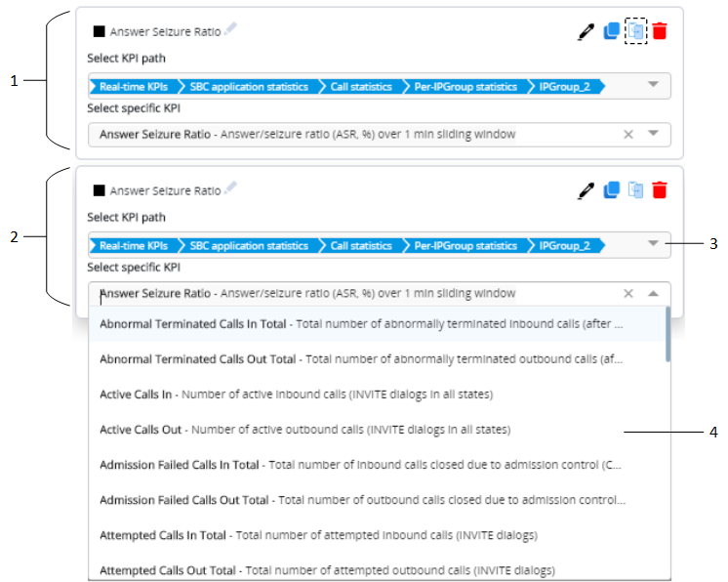Collapse the open specific KPI list in second card
The width and height of the screenshot is (728, 582).
[654, 292]
